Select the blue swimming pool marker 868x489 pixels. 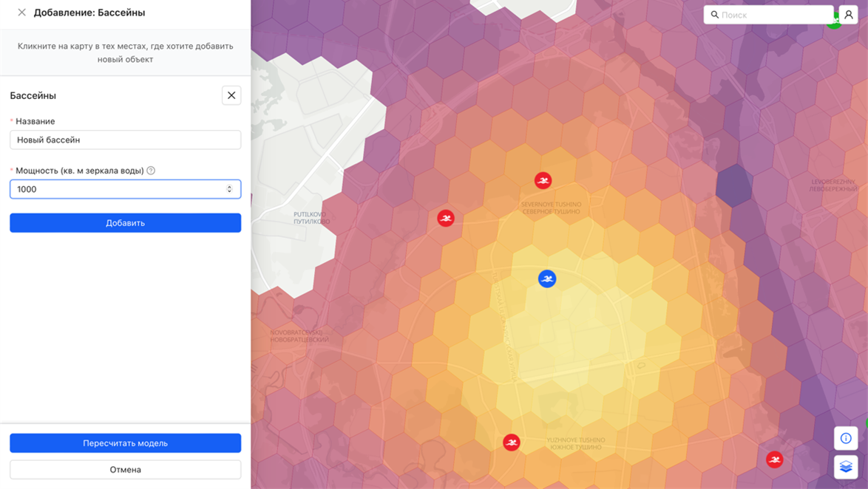coord(547,278)
